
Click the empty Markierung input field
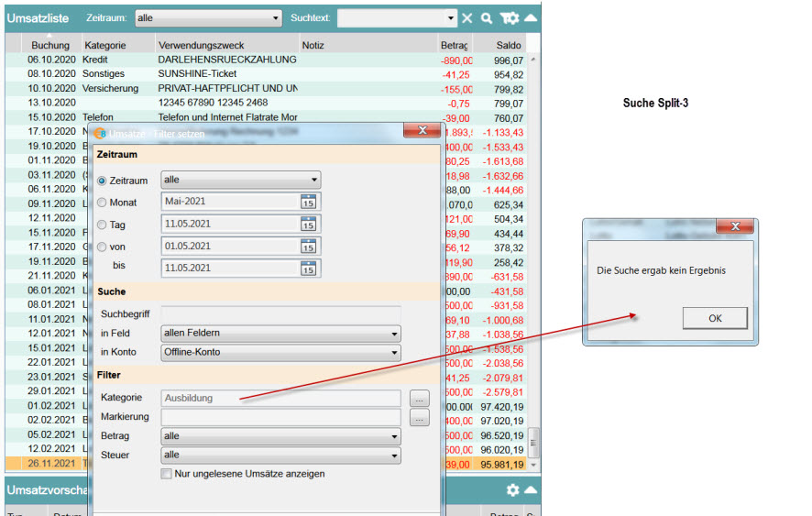281,417
